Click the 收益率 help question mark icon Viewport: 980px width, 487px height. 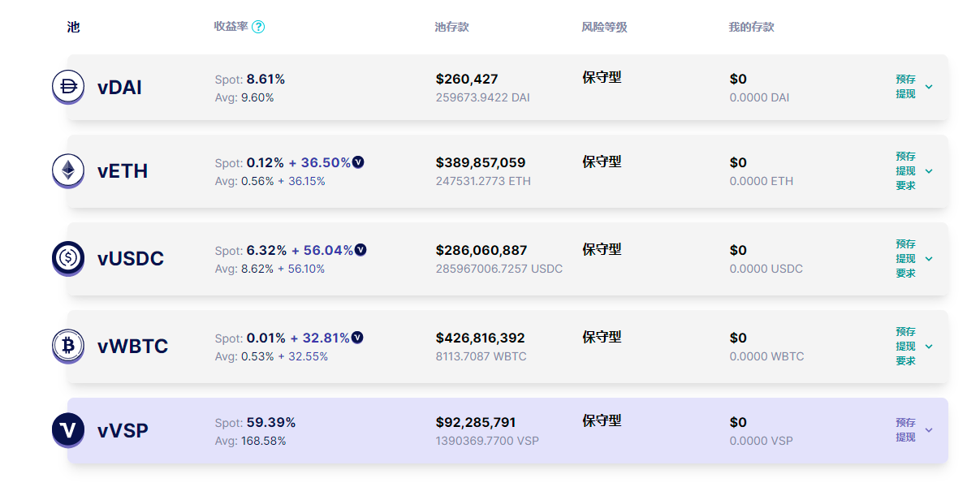[258, 27]
